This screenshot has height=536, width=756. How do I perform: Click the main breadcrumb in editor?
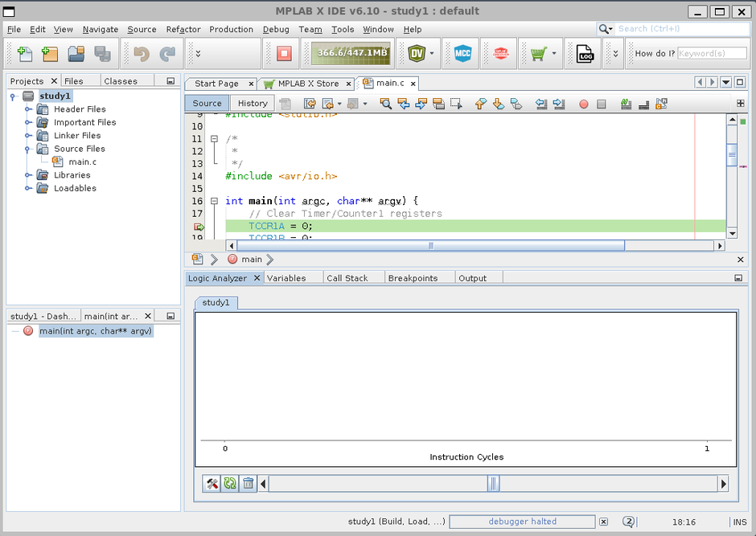(251, 260)
